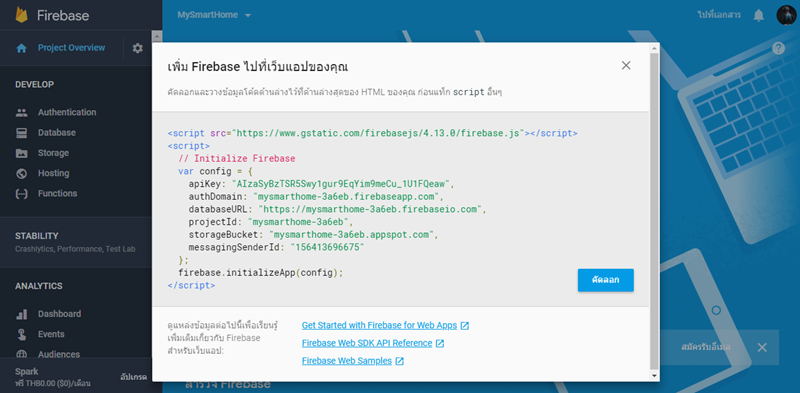
Task: Click the Hosting globe icon
Action: [21, 174]
